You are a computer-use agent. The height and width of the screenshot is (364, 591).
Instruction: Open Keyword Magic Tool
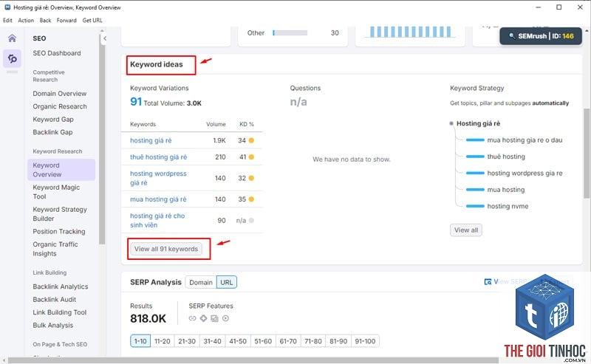pos(56,192)
